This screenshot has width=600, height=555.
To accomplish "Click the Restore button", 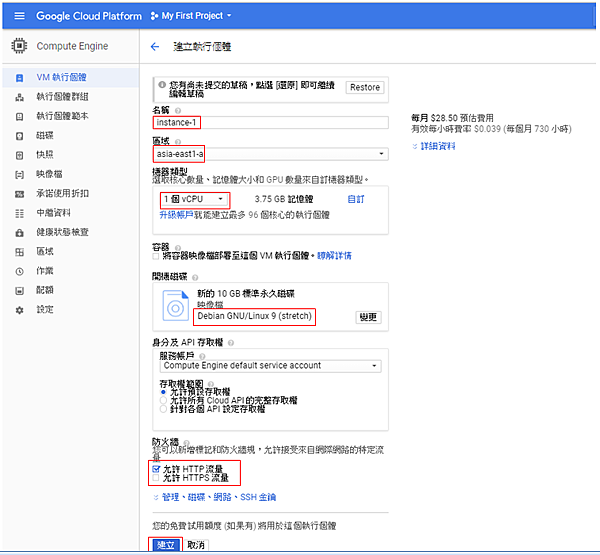I will coord(365,88).
